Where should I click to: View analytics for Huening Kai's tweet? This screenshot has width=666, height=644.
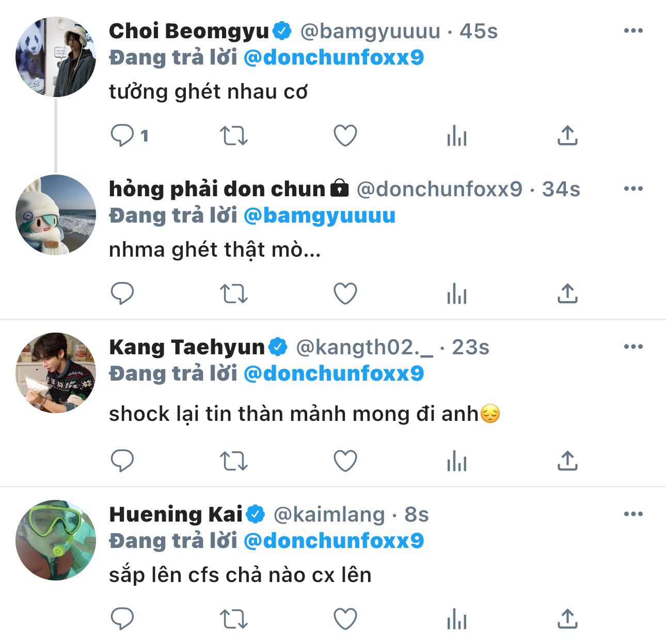pyautogui.click(x=457, y=619)
